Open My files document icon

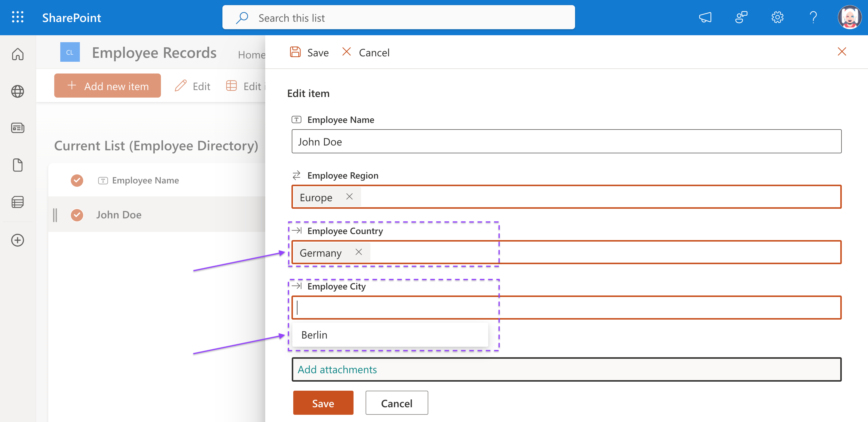pyautogui.click(x=17, y=165)
